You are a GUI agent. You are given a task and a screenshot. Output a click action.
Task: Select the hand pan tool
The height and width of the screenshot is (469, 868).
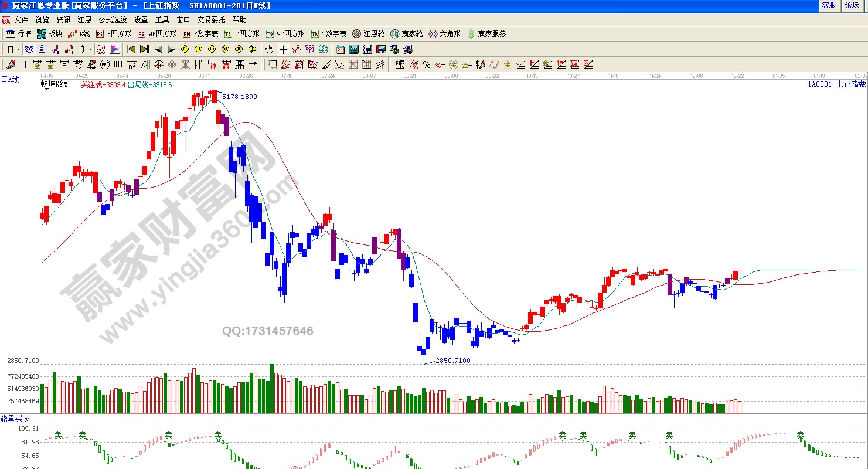(x=269, y=49)
